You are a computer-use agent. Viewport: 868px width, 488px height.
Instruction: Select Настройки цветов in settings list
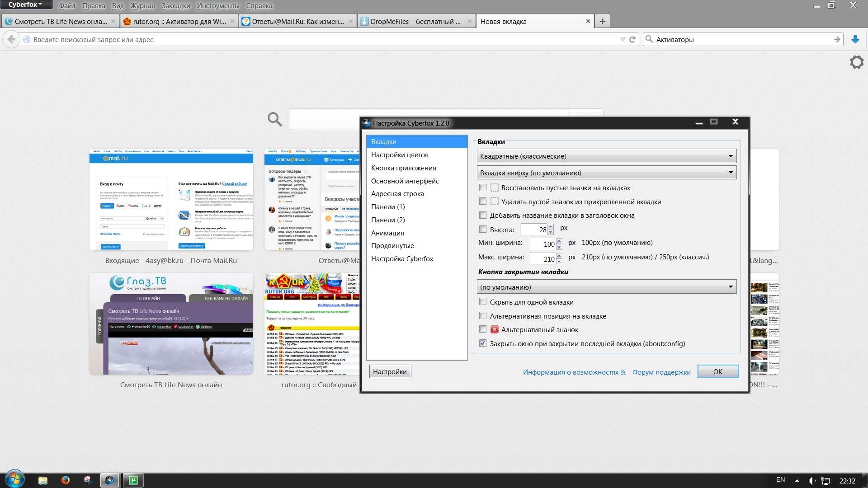point(417,155)
